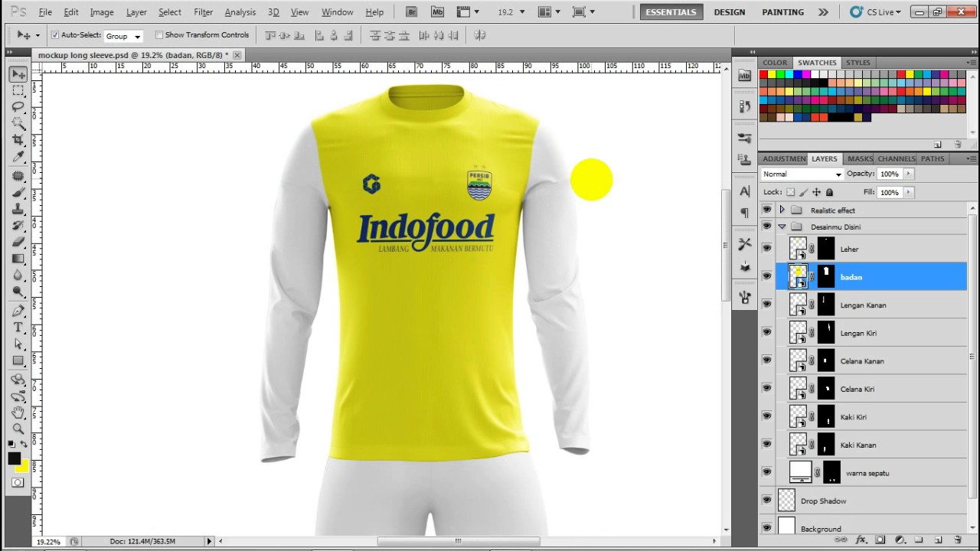This screenshot has height=551, width=980.
Task: Enable the Auto-Select checkbox
Action: 55,35
